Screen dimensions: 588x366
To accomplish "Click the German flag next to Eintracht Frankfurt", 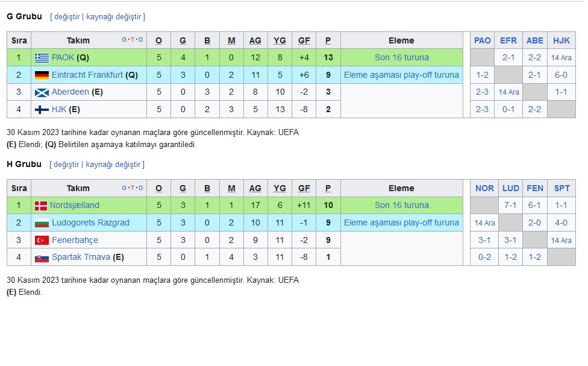I will (x=42, y=75).
